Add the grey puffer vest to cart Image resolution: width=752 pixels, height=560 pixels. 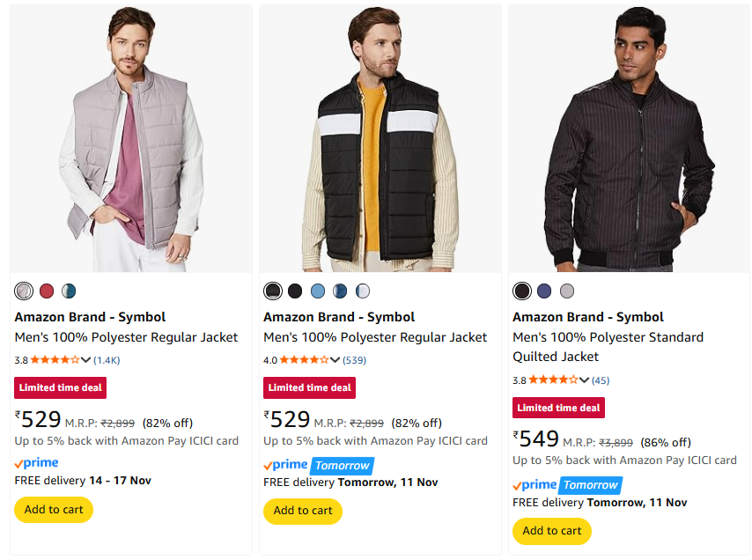click(54, 510)
